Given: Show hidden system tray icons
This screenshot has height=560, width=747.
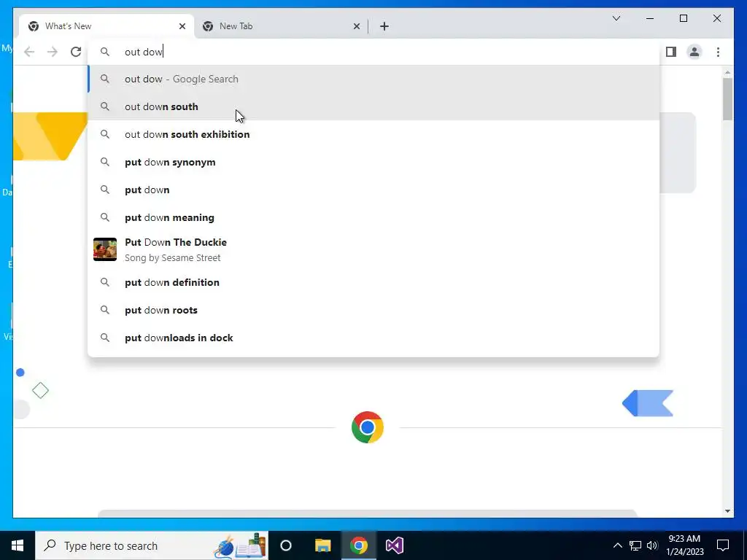Looking at the screenshot, I should [x=617, y=545].
